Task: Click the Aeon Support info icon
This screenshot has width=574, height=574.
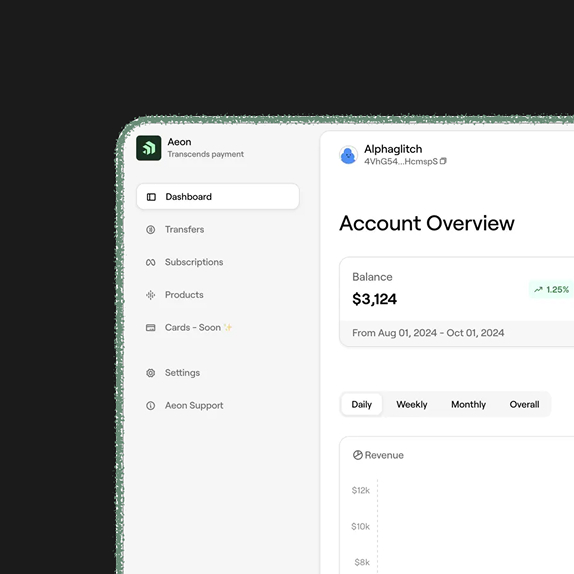Action: pos(150,406)
